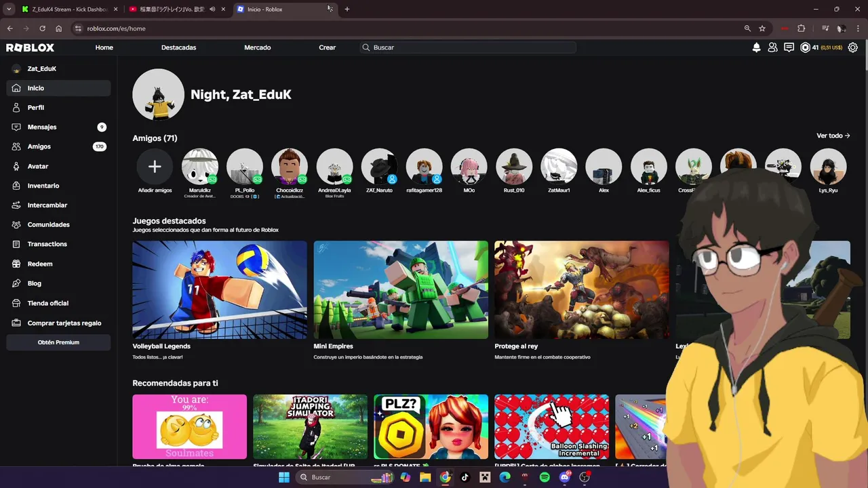Open the Itadori Jumping Simulator thumbnail

tap(310, 427)
